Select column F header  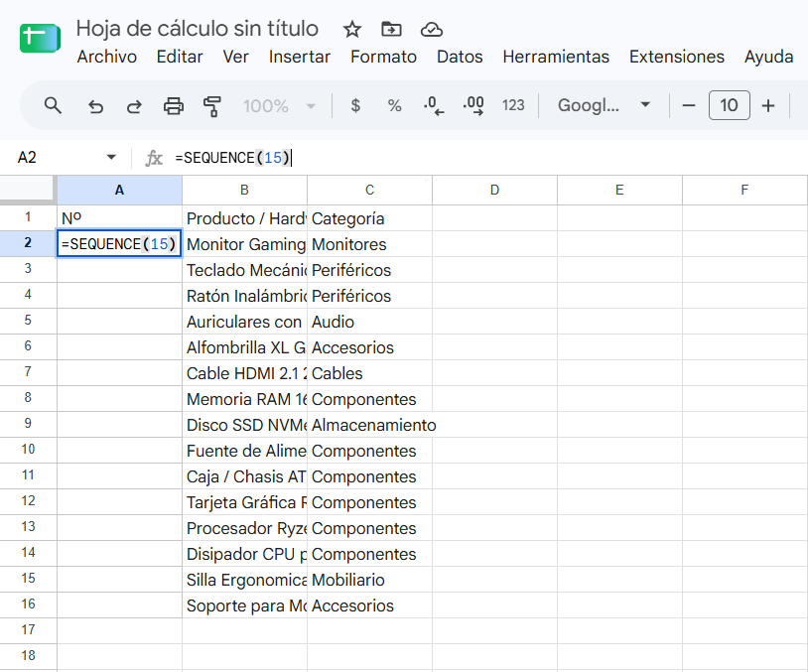tap(744, 191)
